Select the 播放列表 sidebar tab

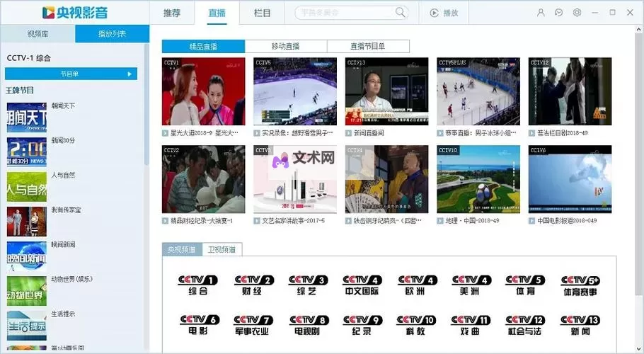click(112, 34)
